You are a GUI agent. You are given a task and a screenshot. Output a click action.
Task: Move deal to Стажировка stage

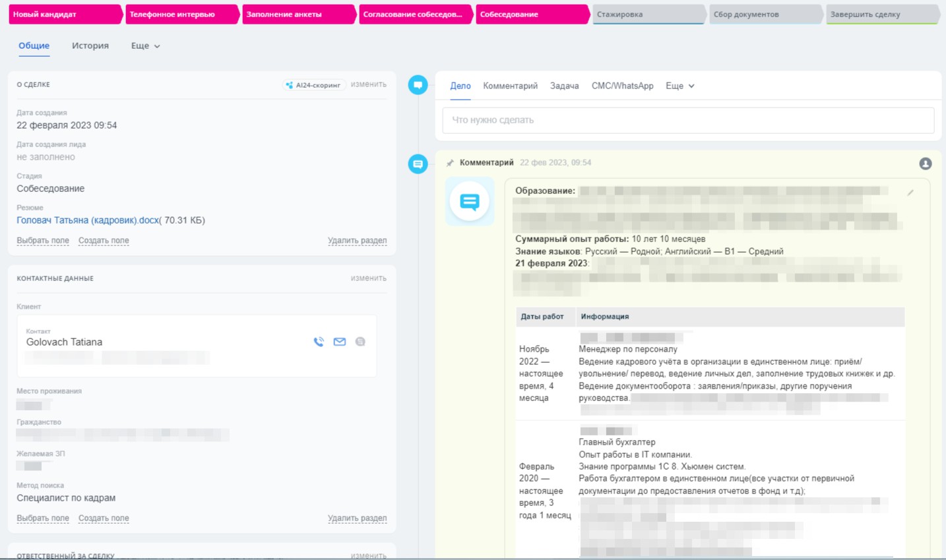coord(649,15)
